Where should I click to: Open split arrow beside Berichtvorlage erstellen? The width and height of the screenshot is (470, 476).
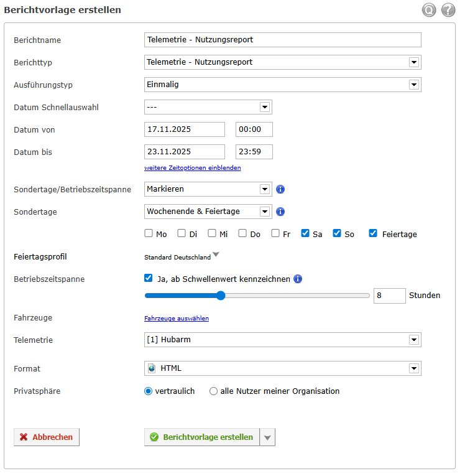click(x=267, y=437)
